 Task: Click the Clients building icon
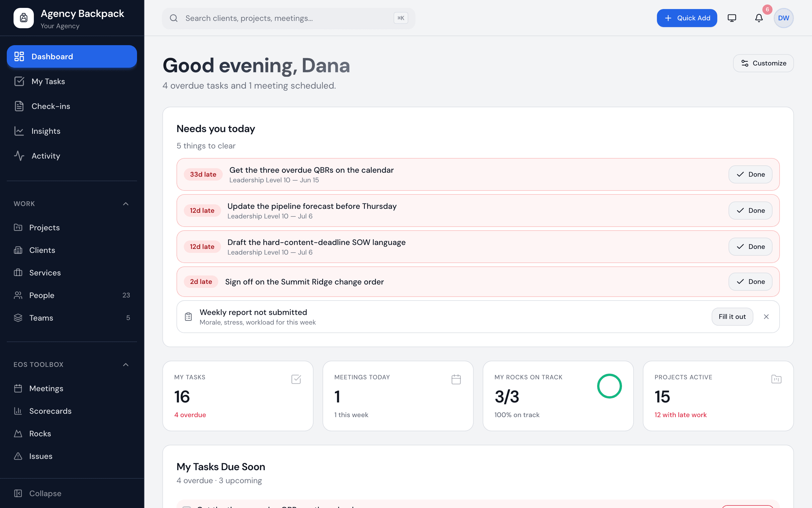pyautogui.click(x=18, y=250)
